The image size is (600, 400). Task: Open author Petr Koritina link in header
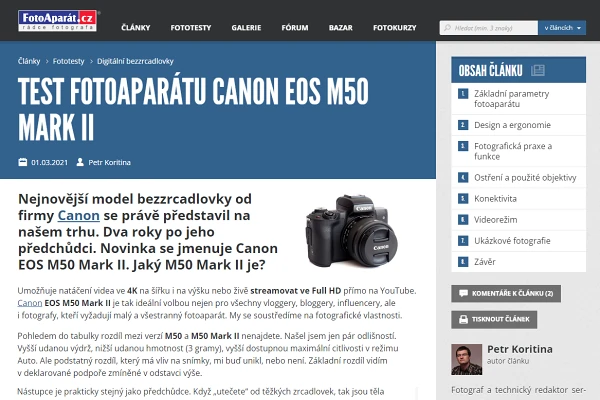pyautogui.click(x=109, y=162)
